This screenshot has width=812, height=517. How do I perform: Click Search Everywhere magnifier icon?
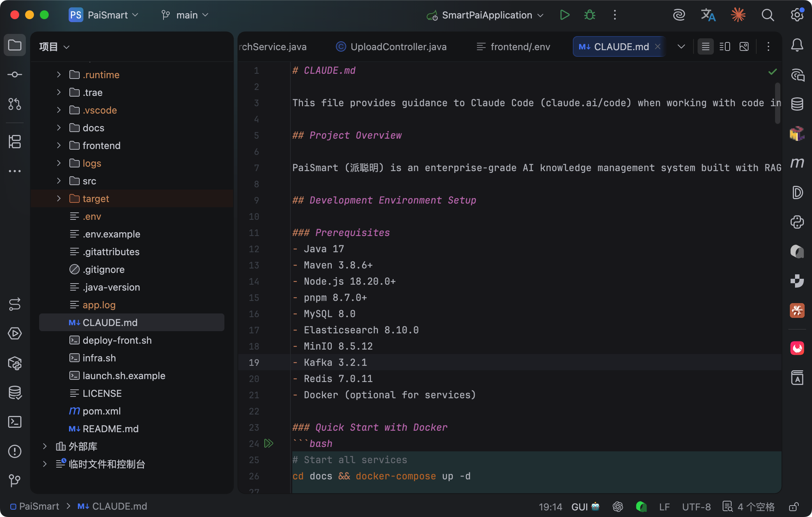pyautogui.click(x=768, y=15)
